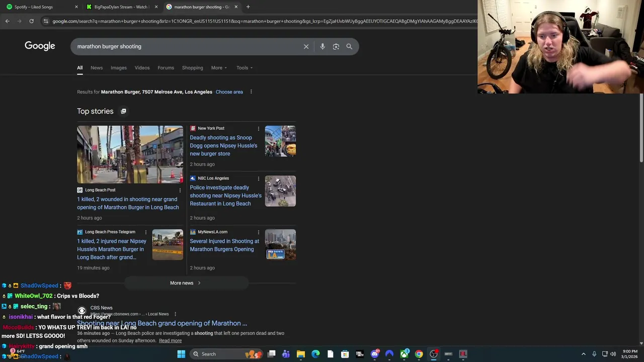The width and height of the screenshot is (644, 362).
Task: Open OBS Studio from the taskbar
Action: (434, 354)
